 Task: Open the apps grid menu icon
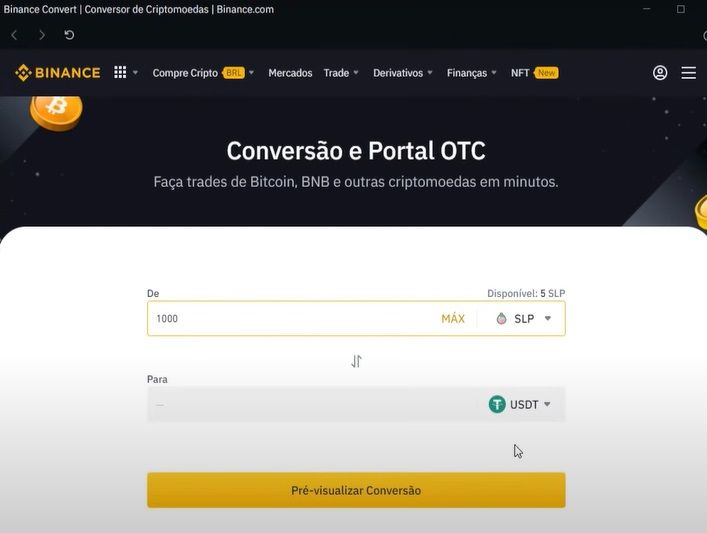(120, 73)
